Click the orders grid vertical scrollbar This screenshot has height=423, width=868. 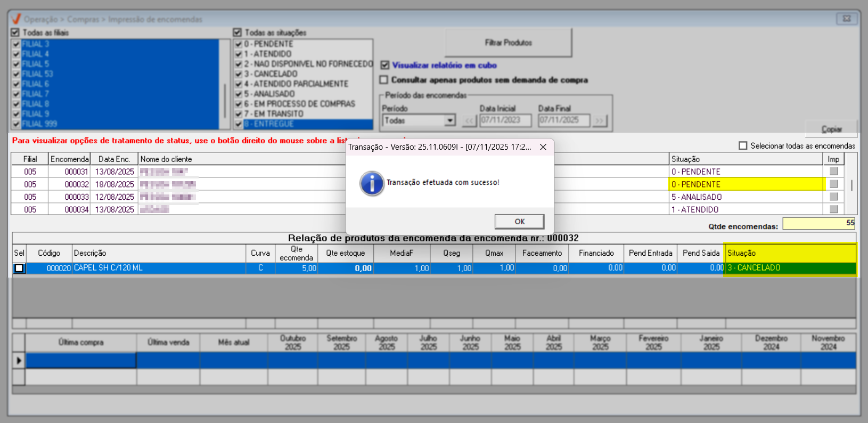pos(851,184)
